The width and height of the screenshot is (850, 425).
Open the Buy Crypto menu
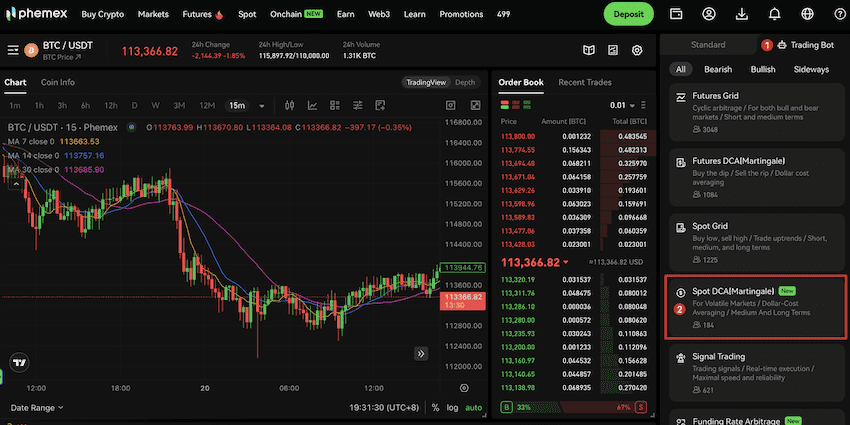pos(102,14)
